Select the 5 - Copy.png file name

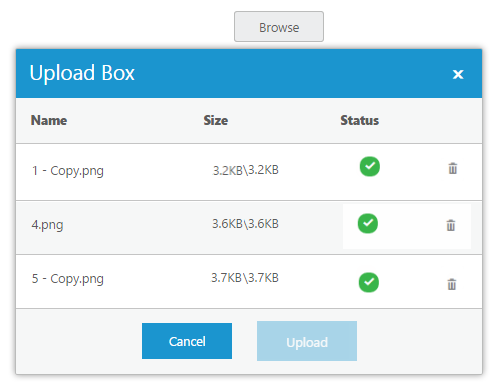[x=68, y=279]
